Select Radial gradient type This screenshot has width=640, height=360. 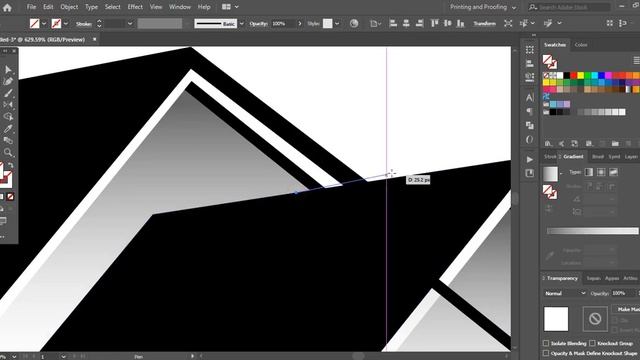601,172
